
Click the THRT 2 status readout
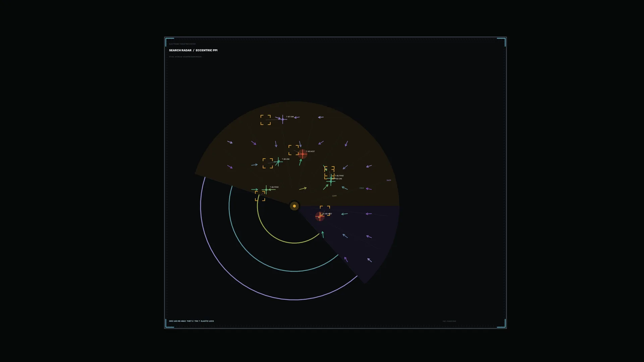point(190,321)
